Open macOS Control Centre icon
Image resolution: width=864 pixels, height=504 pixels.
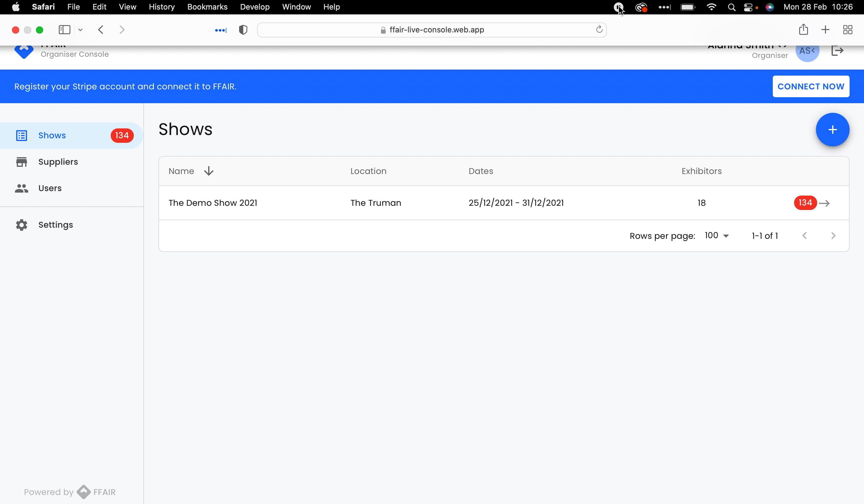748,7
